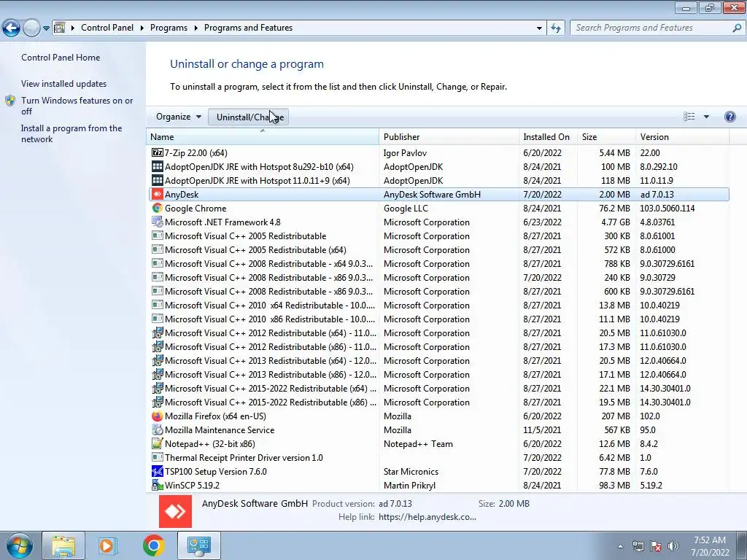Click the TSP100 Setup icon
The image size is (747, 560).
pos(158,471)
